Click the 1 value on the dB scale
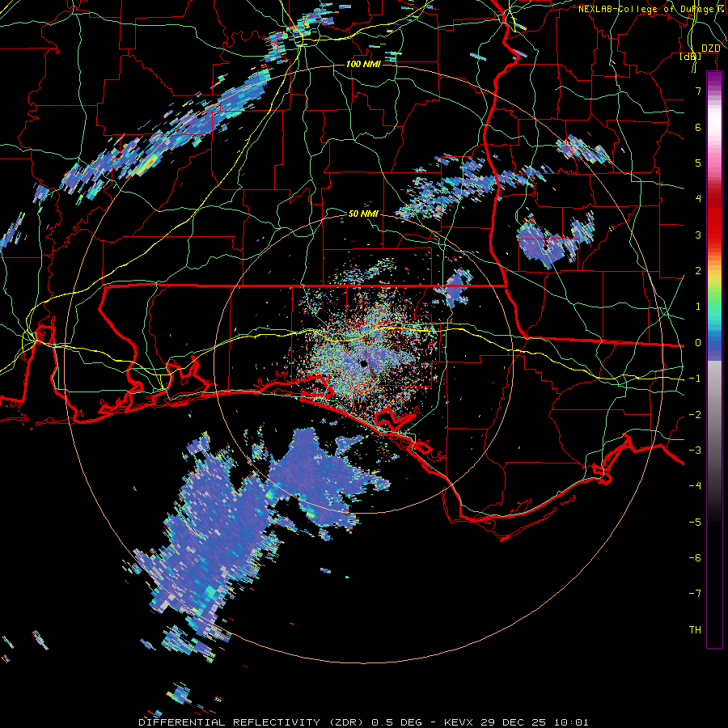Image resolution: width=728 pixels, height=728 pixels. [x=698, y=307]
